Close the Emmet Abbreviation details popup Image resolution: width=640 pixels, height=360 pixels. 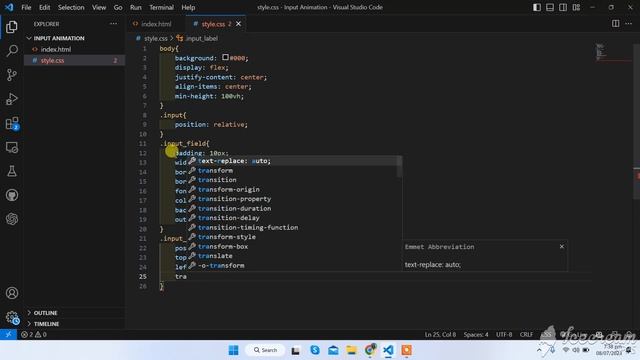point(562,246)
